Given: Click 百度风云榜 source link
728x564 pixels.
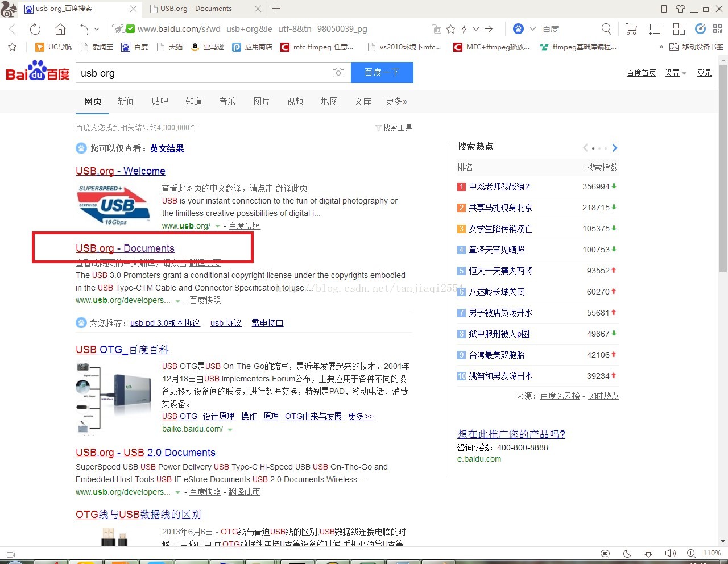Looking at the screenshot, I should [x=560, y=396].
